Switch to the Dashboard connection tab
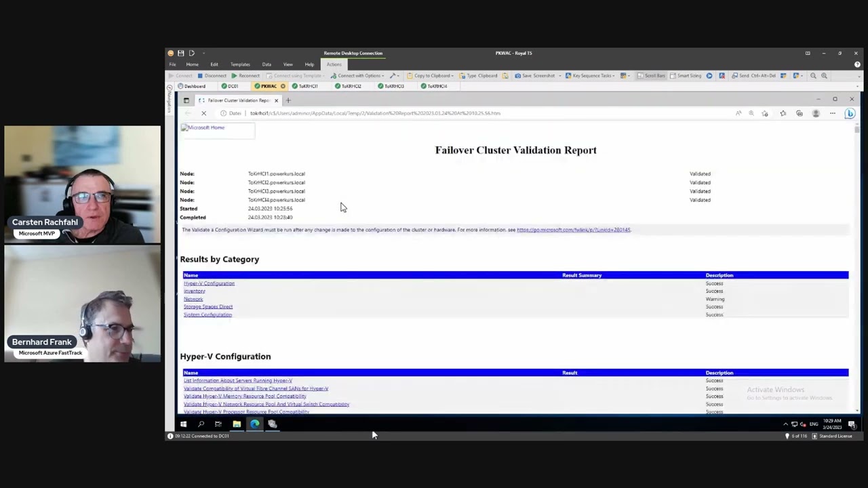 coord(191,86)
